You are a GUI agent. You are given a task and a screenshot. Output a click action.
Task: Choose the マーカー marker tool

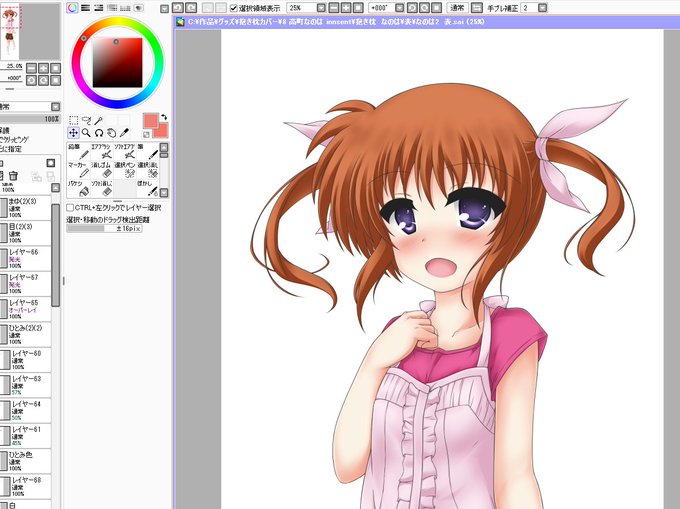(78, 170)
